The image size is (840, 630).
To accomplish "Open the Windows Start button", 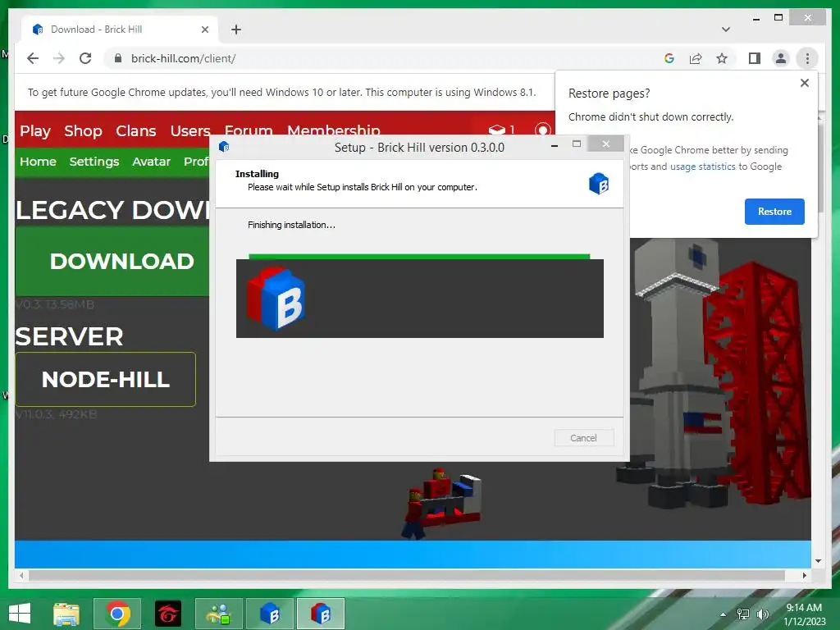I will pos(20,614).
